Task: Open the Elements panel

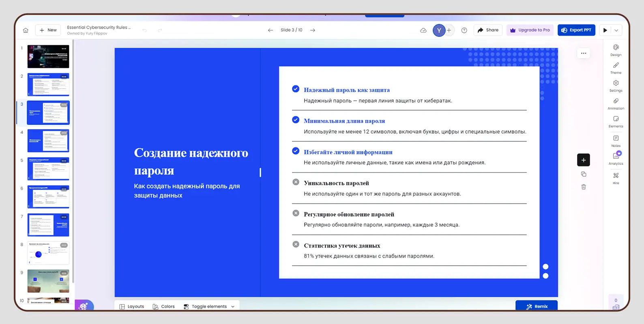Action: point(616,121)
